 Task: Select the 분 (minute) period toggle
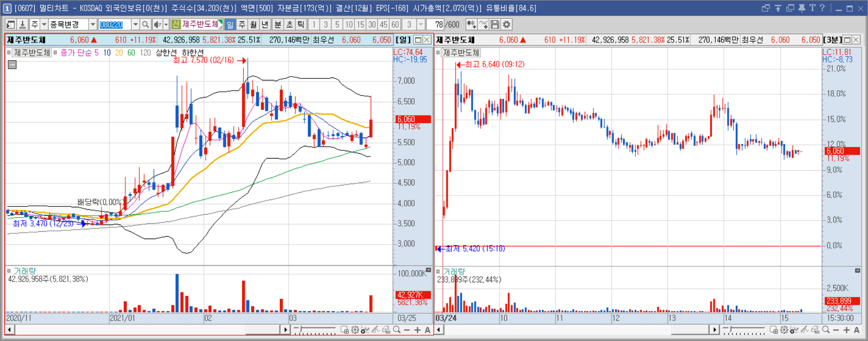click(278, 24)
